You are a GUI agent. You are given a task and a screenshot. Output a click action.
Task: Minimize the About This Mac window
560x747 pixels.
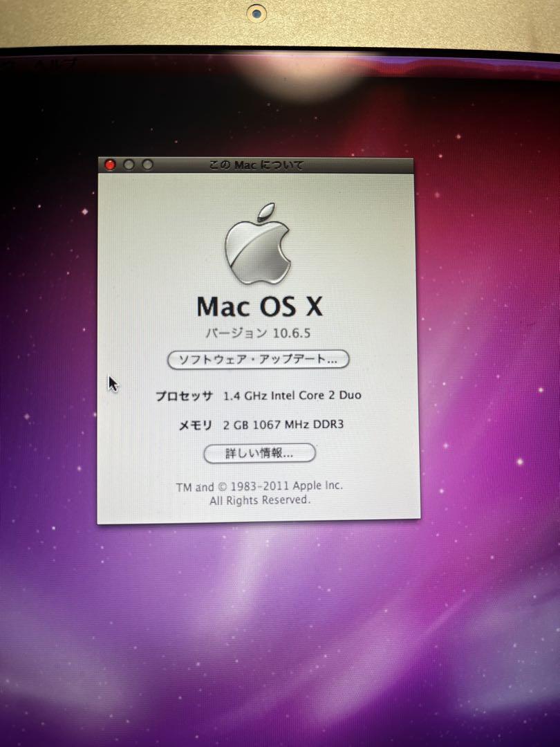tap(129, 165)
